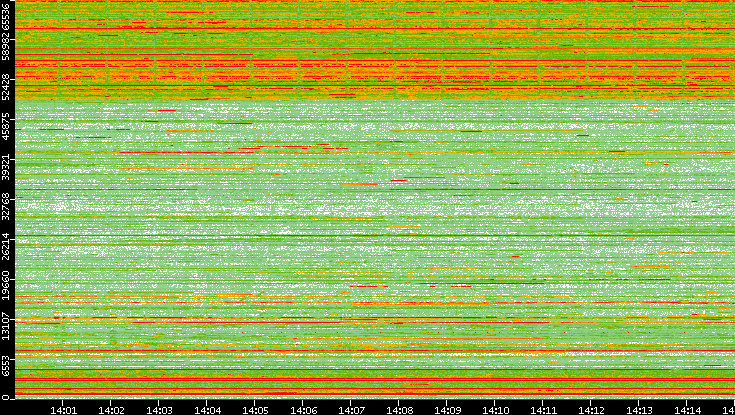Click the 14:13 time axis label

pyautogui.click(x=639, y=410)
